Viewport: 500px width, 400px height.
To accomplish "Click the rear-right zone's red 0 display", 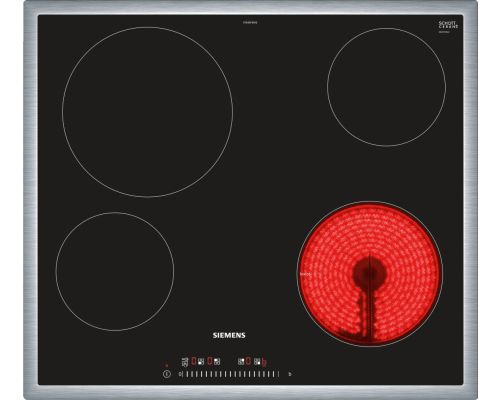I will 248,361.
